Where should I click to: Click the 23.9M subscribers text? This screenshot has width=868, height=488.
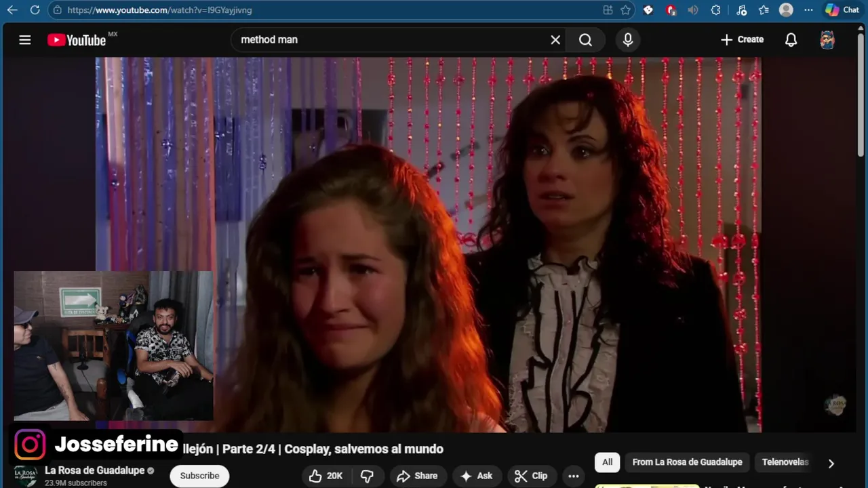[76, 483]
